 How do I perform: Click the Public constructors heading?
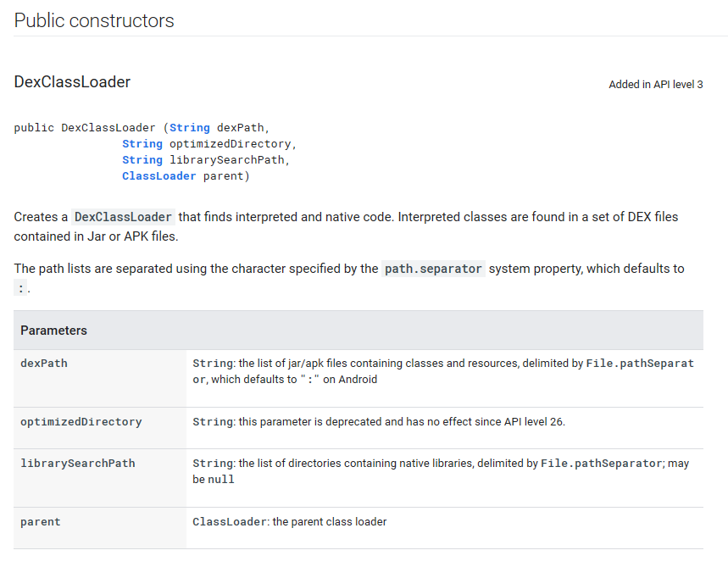pos(94,20)
